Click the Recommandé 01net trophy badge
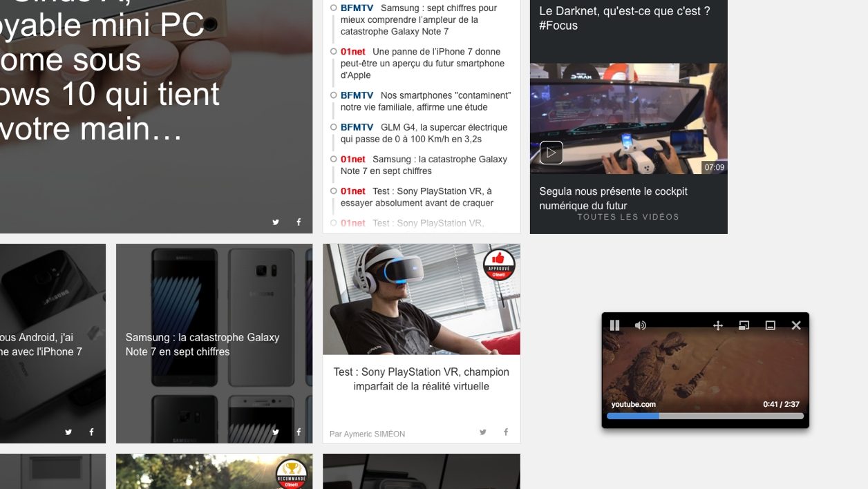Image resolution: width=868 pixels, height=489 pixels. click(x=291, y=474)
